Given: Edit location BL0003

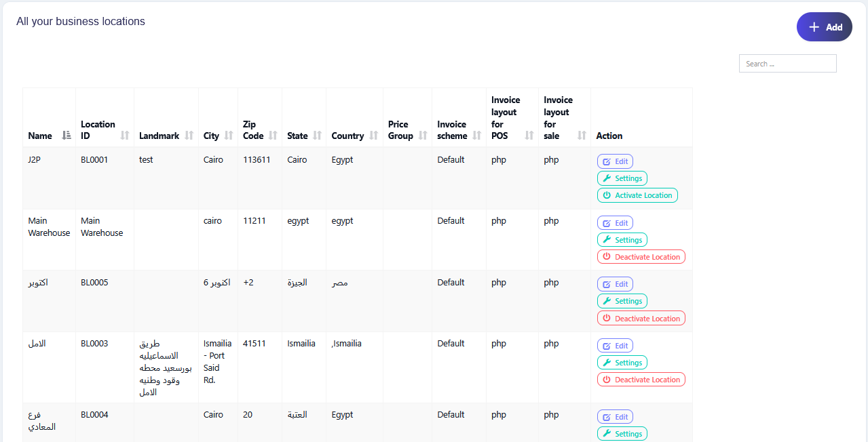Looking at the screenshot, I should point(615,346).
